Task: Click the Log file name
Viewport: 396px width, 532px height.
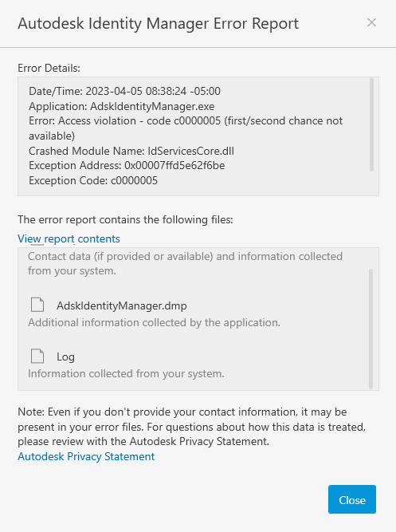Action: pos(65,357)
